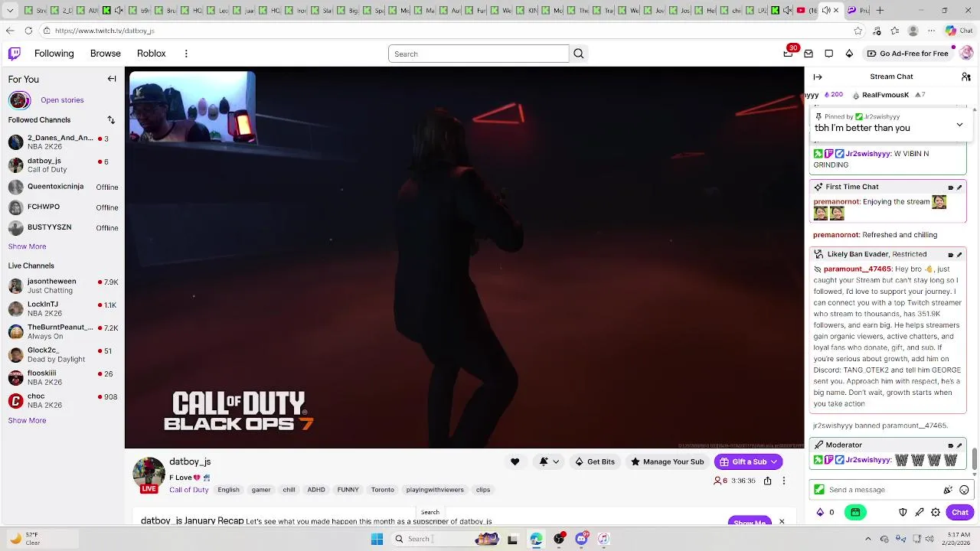The height and width of the screenshot is (551, 980).
Task: Select Queentoxicninja offline channel
Action: (62, 187)
